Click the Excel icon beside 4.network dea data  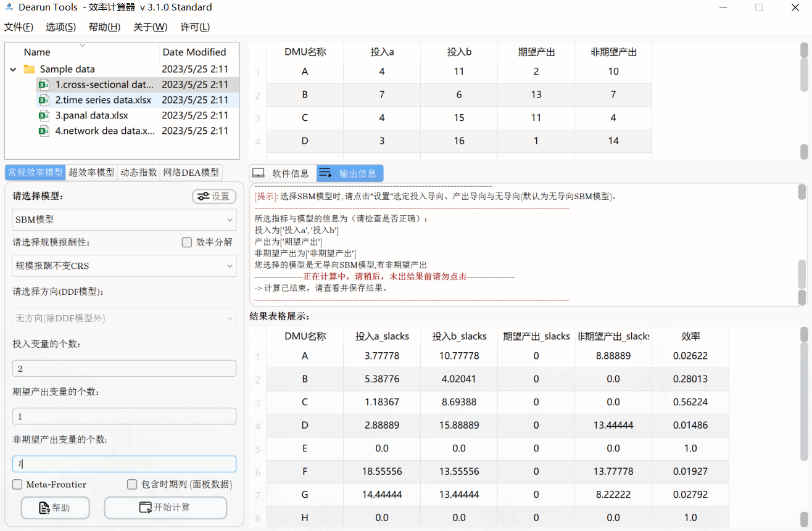(x=43, y=131)
